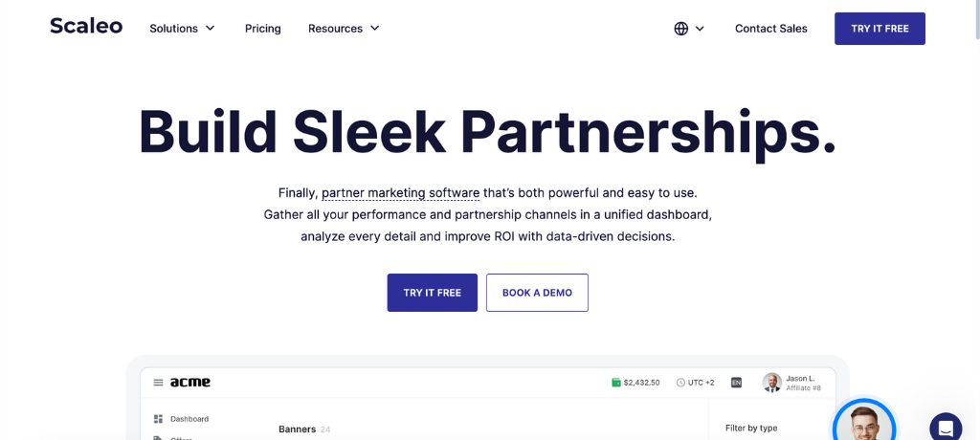The image size is (980, 440).
Task: Click the round video avatar bubble
Action: pyautogui.click(x=863, y=423)
